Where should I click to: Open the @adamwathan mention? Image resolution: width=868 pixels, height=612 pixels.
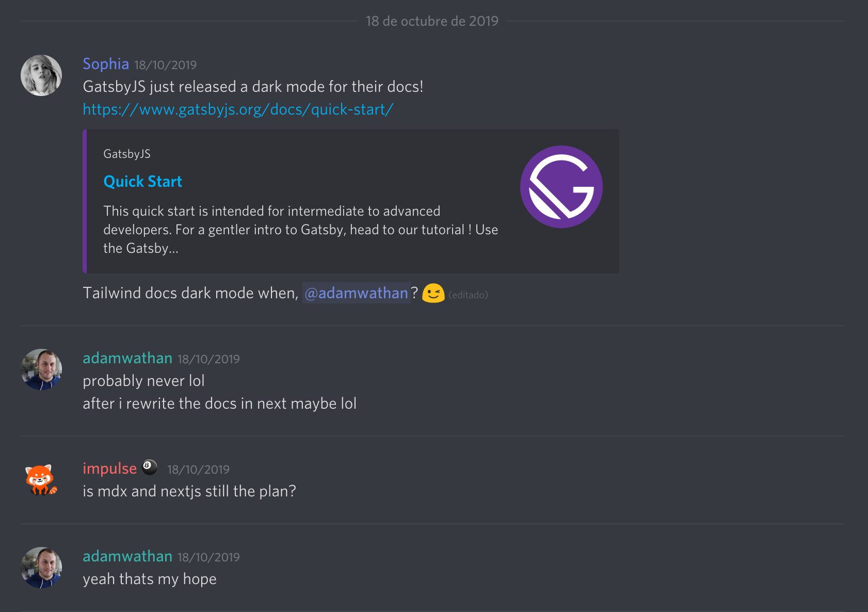point(356,293)
